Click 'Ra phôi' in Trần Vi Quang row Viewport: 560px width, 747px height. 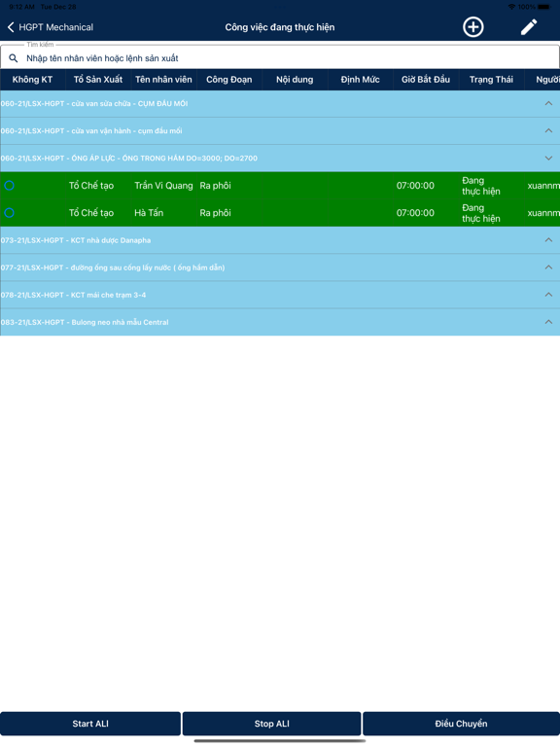pos(215,186)
